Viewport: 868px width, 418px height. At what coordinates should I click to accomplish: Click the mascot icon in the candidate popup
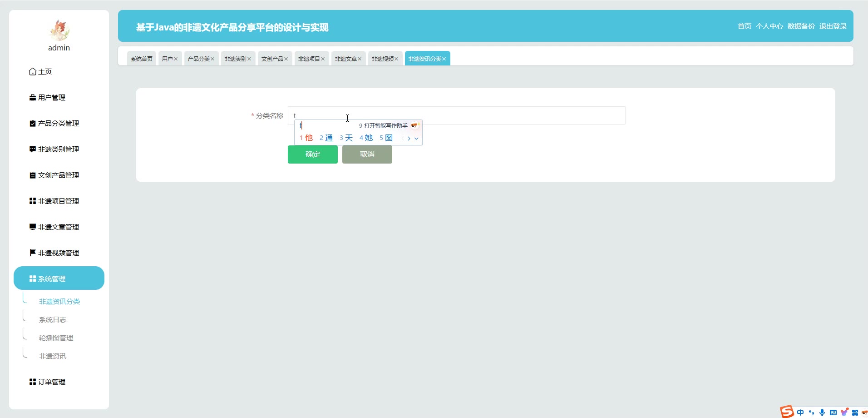pyautogui.click(x=414, y=125)
